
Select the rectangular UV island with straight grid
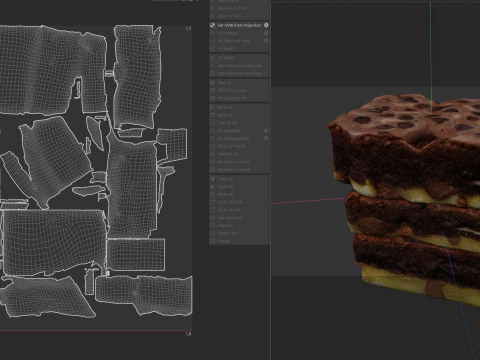click(136, 255)
